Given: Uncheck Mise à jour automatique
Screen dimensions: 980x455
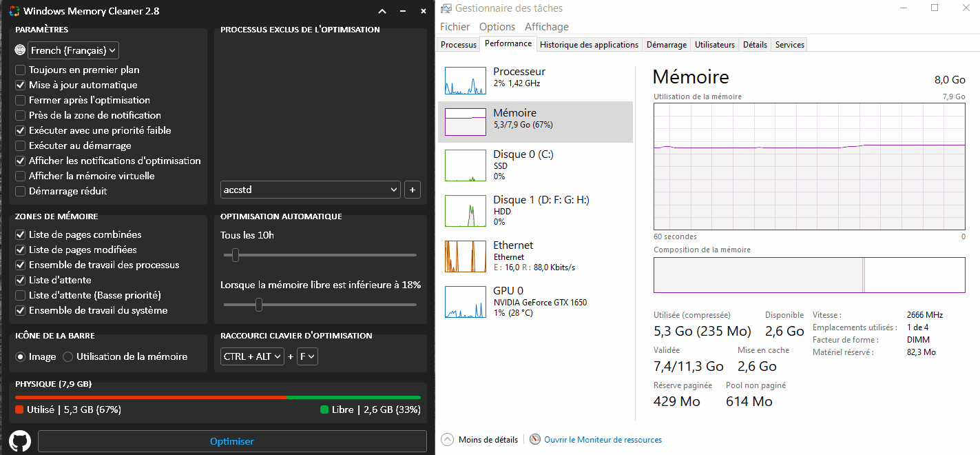Looking at the screenshot, I should (x=21, y=85).
